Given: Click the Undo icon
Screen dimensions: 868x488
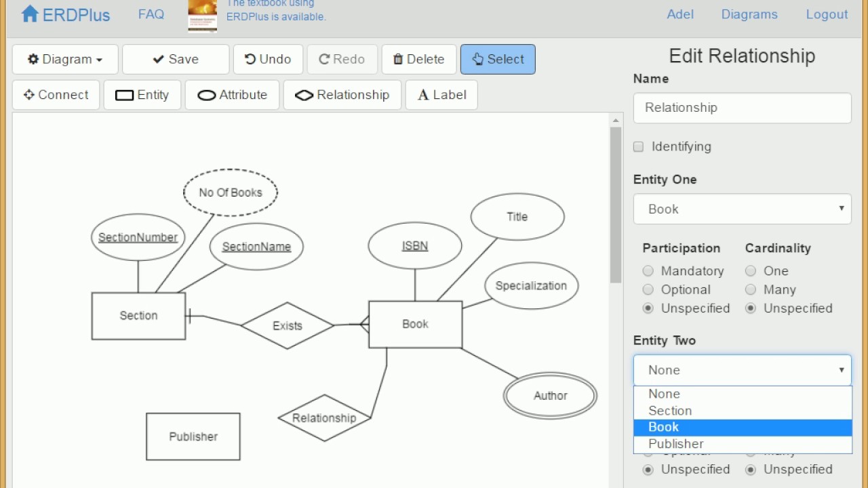Looking at the screenshot, I should [268, 59].
